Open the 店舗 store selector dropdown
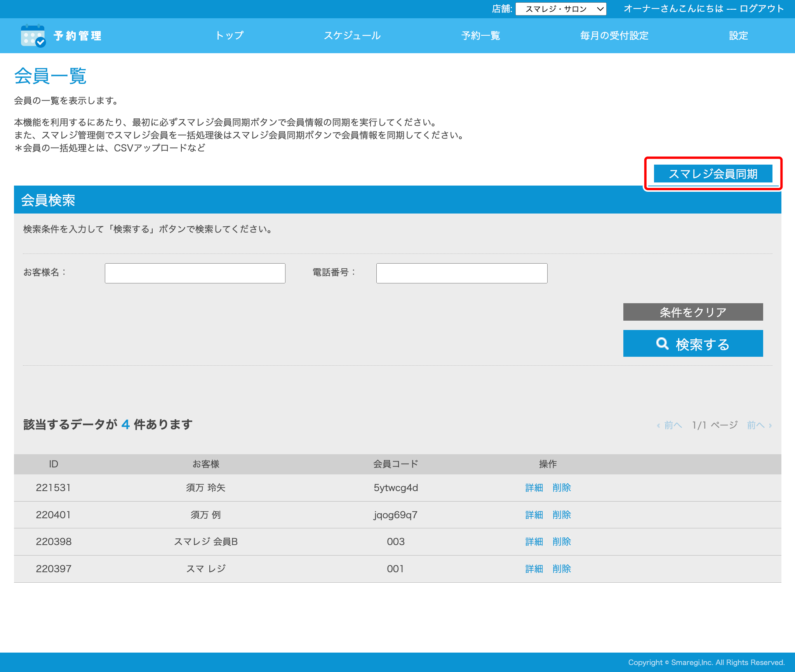The image size is (795, 672). pyautogui.click(x=560, y=9)
